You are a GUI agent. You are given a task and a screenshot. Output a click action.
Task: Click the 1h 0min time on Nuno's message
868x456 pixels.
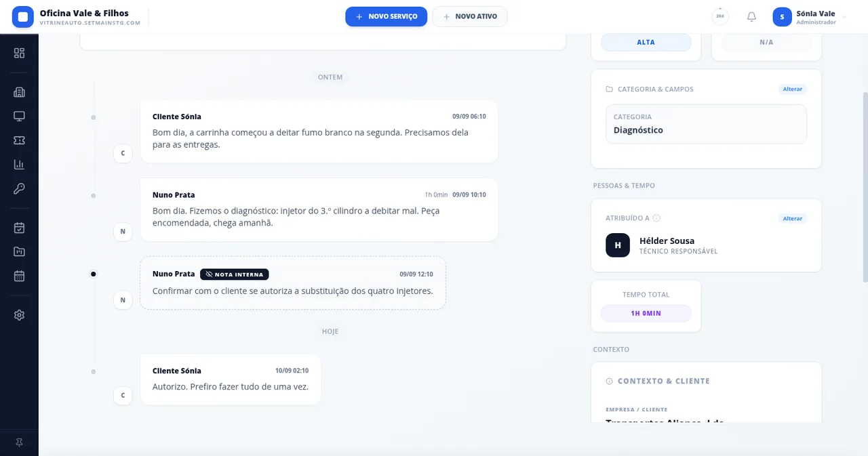(436, 195)
